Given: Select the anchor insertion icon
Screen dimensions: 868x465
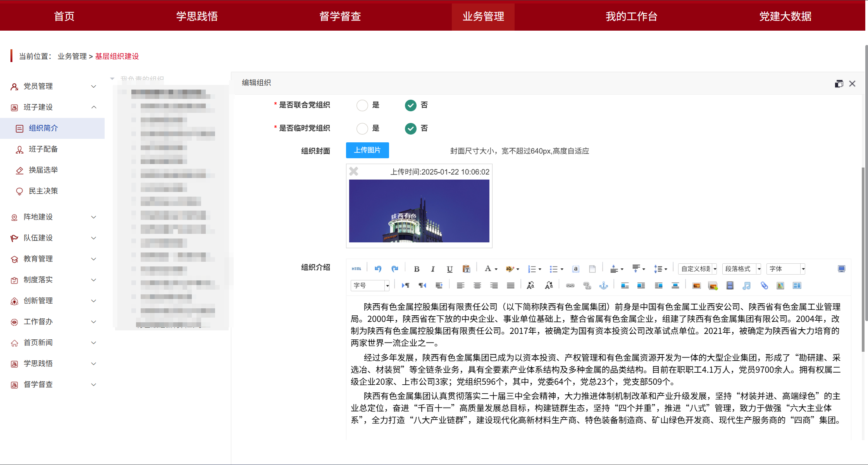Looking at the screenshot, I should coord(604,285).
